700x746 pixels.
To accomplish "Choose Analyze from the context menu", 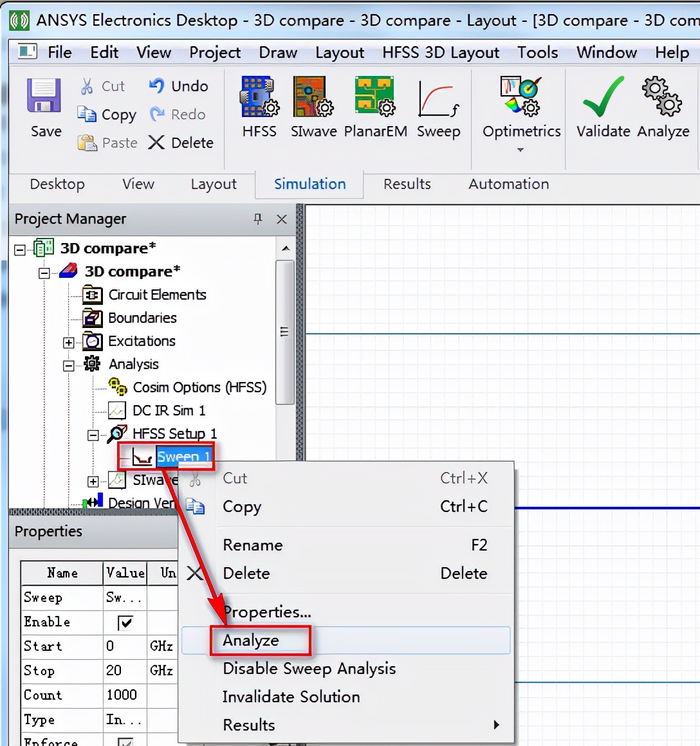I will click(x=251, y=641).
